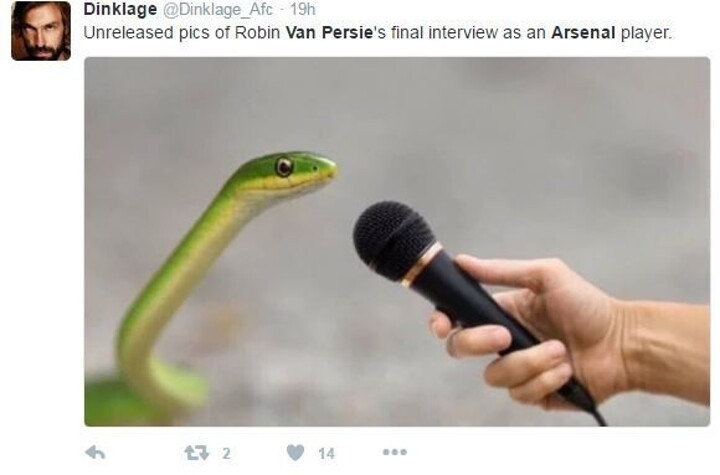The image size is (720, 475).
Task: Click the tweet text starting with Unreleased
Action: coord(377,33)
